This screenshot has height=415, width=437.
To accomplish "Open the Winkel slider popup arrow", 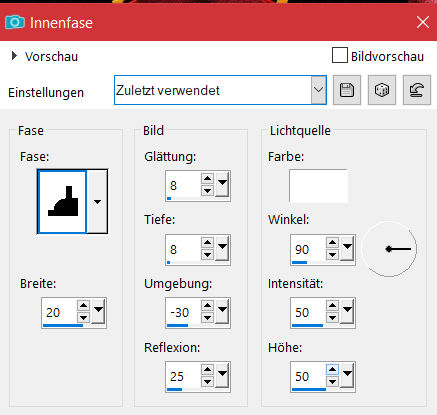I will (347, 248).
